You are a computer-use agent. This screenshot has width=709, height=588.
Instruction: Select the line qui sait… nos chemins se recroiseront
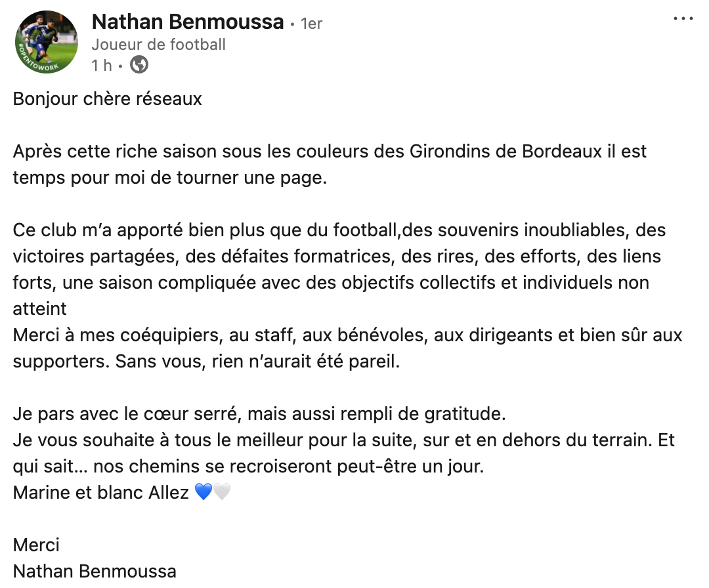(x=248, y=466)
